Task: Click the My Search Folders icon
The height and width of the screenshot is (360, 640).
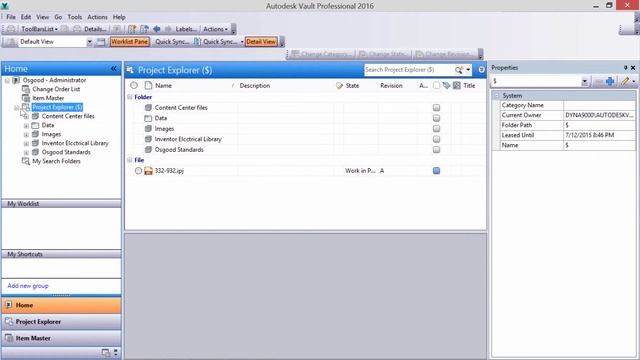Action: click(x=25, y=161)
